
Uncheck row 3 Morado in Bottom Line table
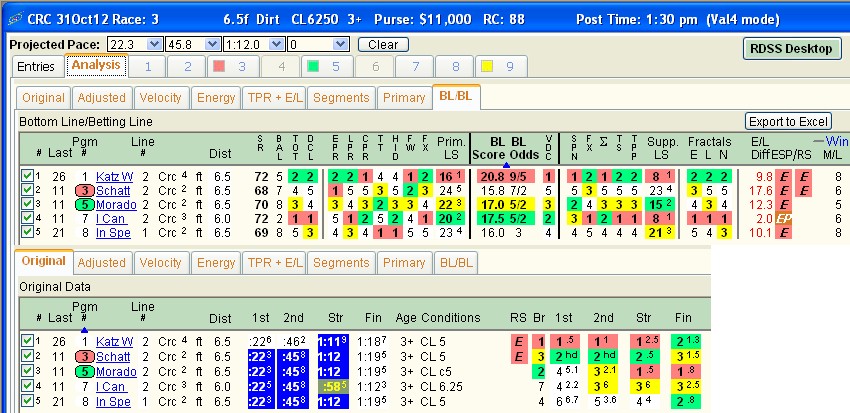[27, 205]
